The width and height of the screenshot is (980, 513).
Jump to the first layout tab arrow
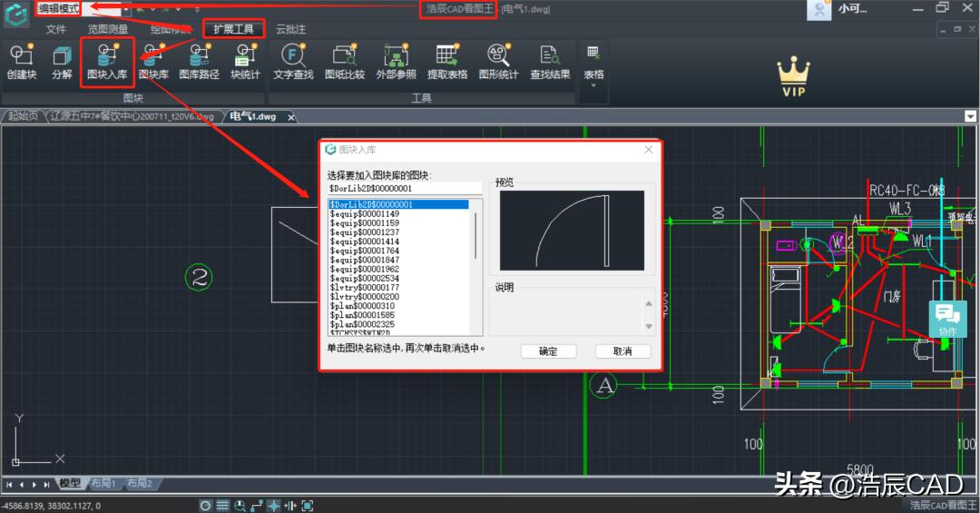9,484
